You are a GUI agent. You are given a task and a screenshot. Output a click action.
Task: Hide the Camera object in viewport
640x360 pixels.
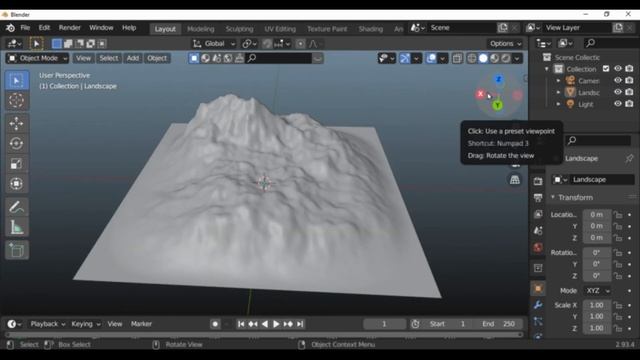(x=618, y=80)
